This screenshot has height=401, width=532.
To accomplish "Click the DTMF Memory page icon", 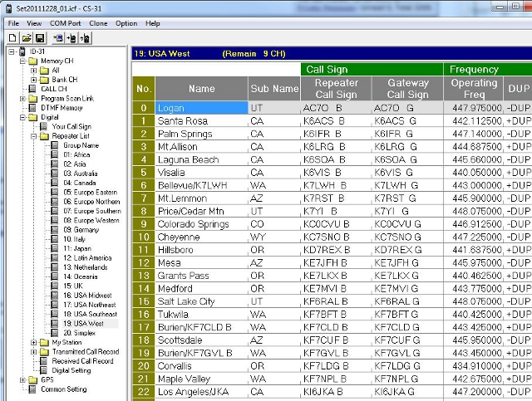I will point(34,108).
